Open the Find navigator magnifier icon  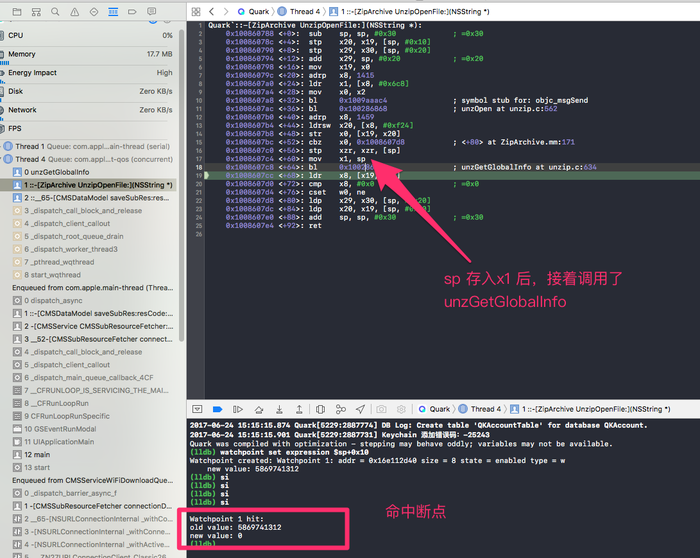coord(55,12)
